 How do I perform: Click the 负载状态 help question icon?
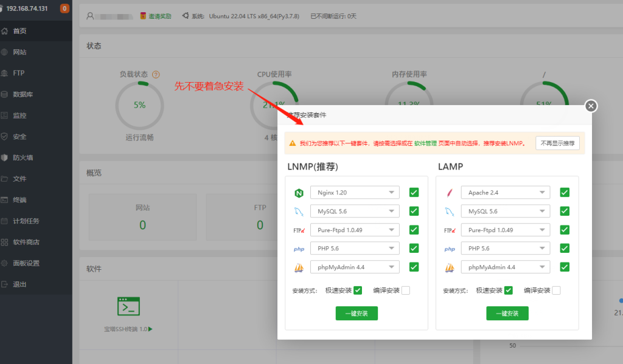coord(156,74)
